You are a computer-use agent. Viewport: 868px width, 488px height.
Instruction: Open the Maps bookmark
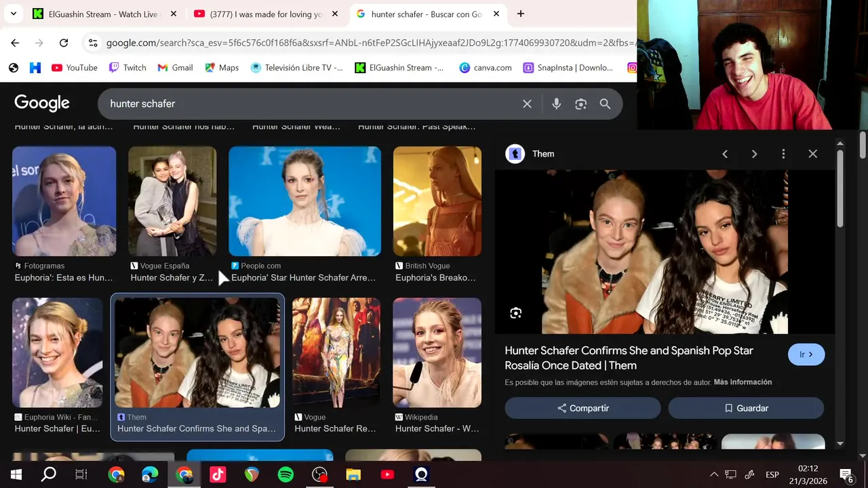pos(222,68)
